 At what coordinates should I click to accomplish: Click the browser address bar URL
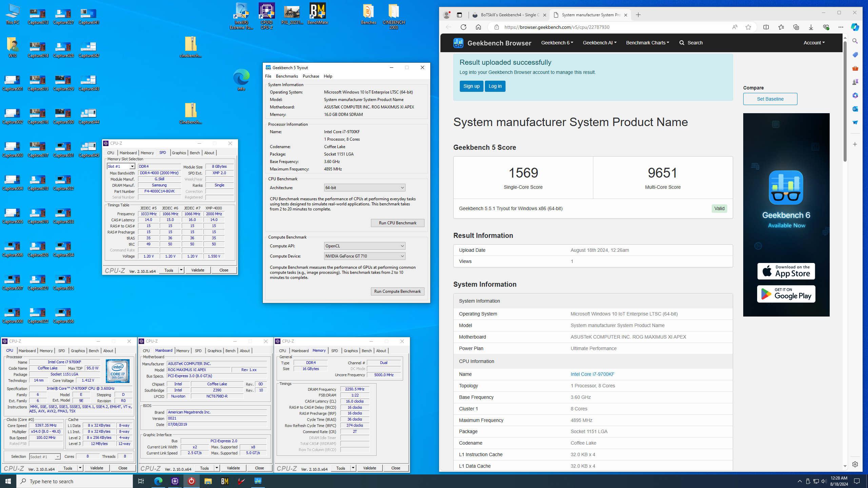pyautogui.click(x=557, y=27)
